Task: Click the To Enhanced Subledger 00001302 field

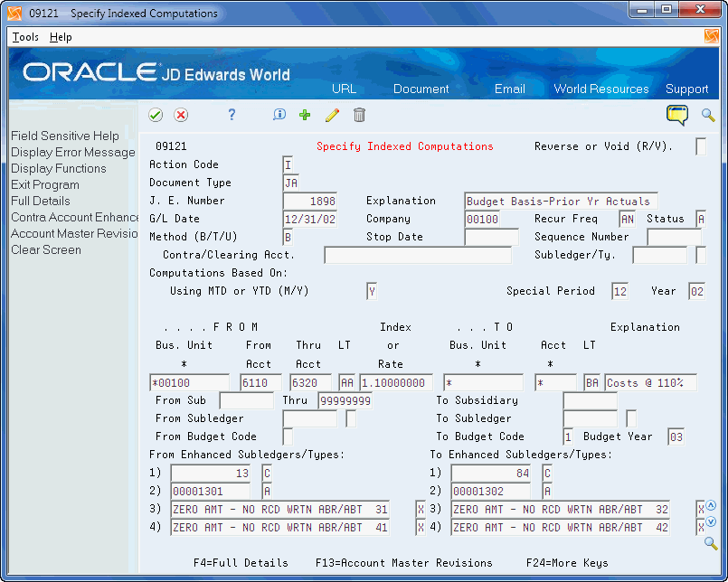Action: tap(491, 492)
